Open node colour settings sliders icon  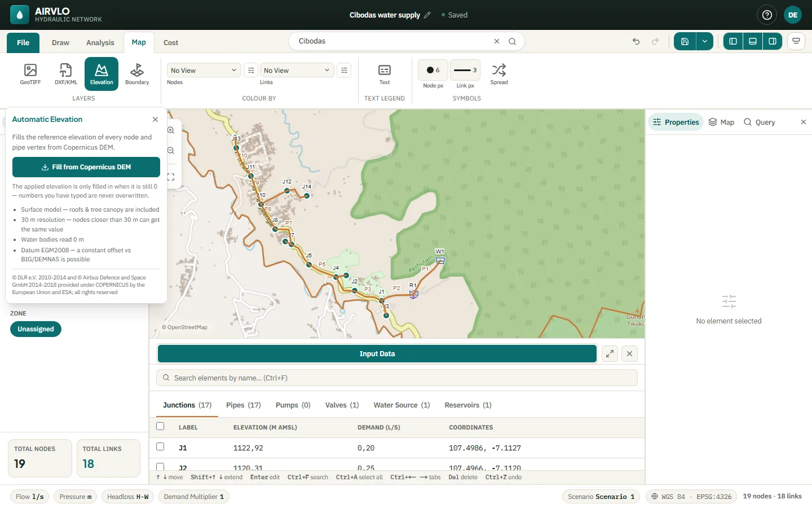[251, 70]
